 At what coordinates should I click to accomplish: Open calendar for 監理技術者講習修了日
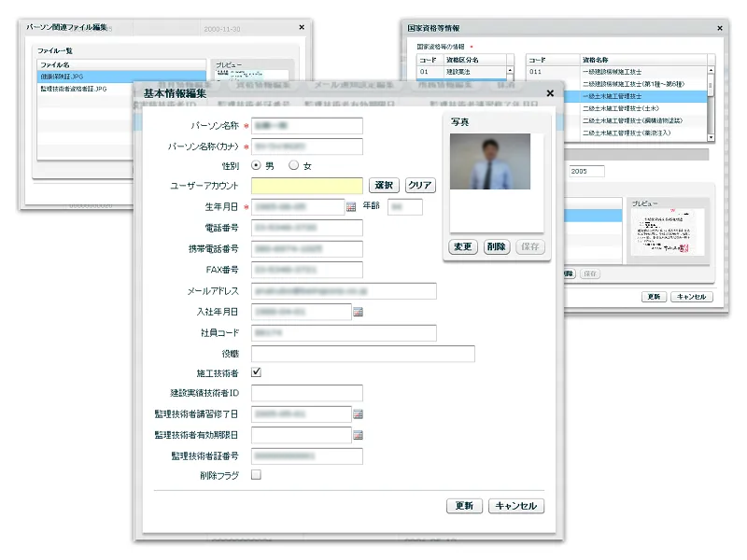357,413
